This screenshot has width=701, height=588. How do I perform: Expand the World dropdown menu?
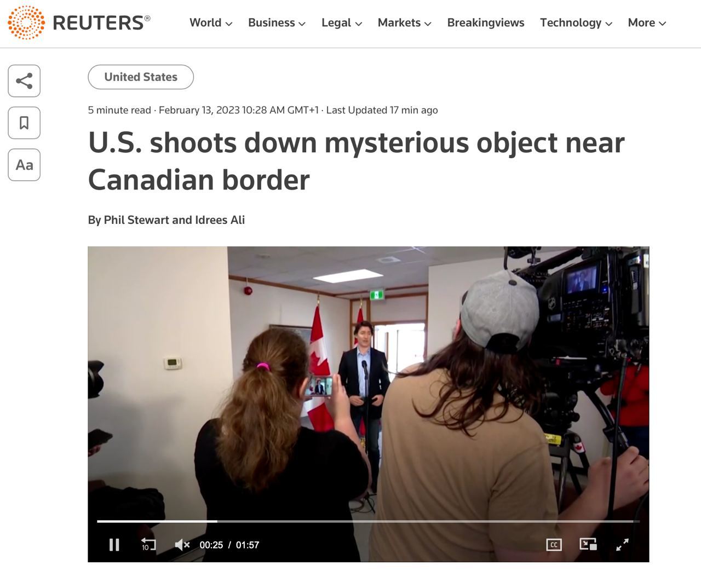[211, 23]
